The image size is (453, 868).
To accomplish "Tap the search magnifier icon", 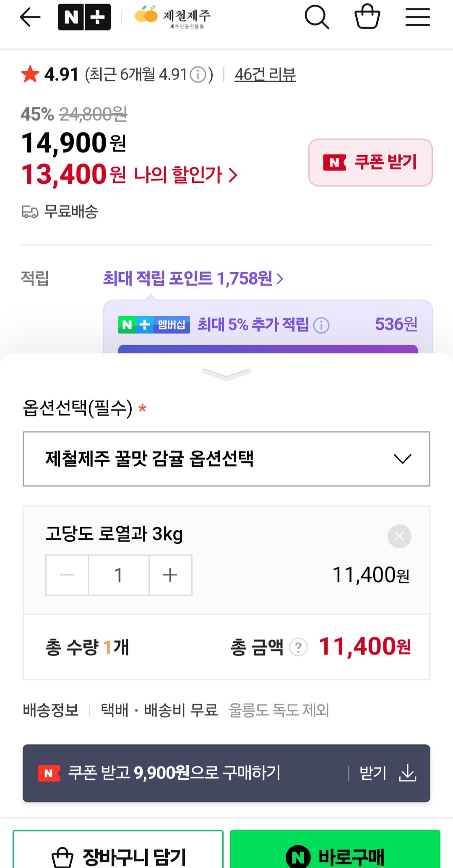I will [x=317, y=18].
